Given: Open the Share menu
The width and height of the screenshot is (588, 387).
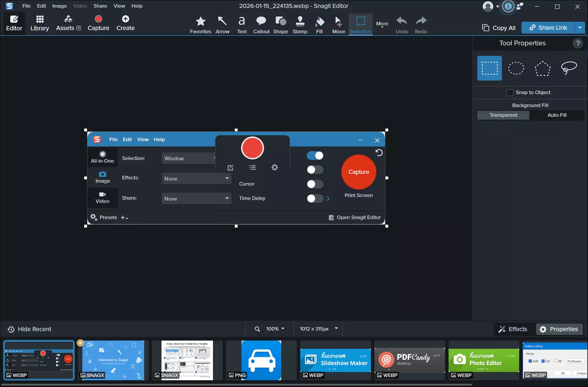Looking at the screenshot, I should point(100,6).
